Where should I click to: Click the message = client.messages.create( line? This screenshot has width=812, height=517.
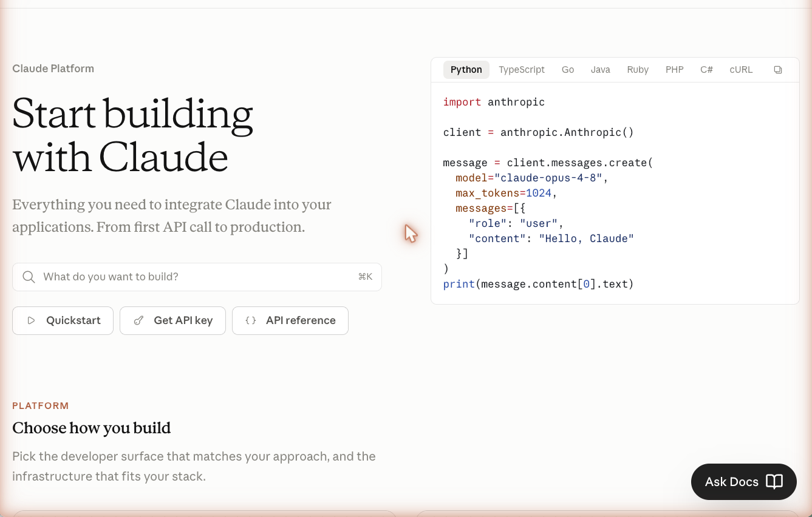click(548, 163)
